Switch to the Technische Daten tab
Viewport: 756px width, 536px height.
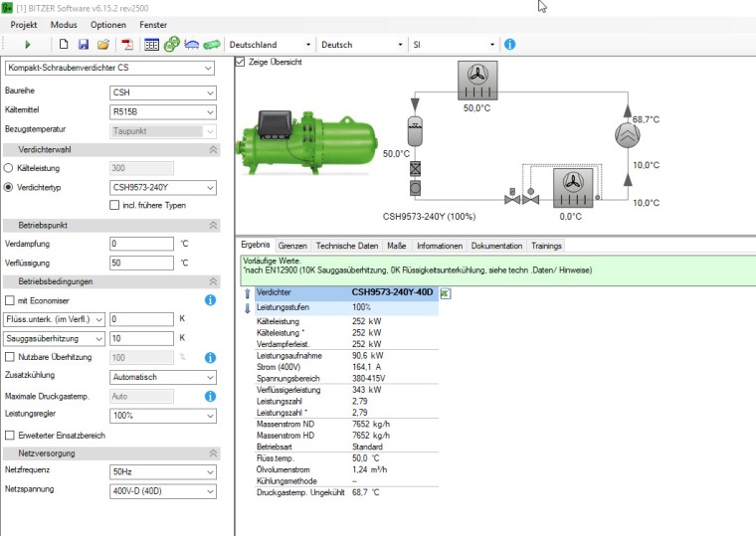[346, 246]
